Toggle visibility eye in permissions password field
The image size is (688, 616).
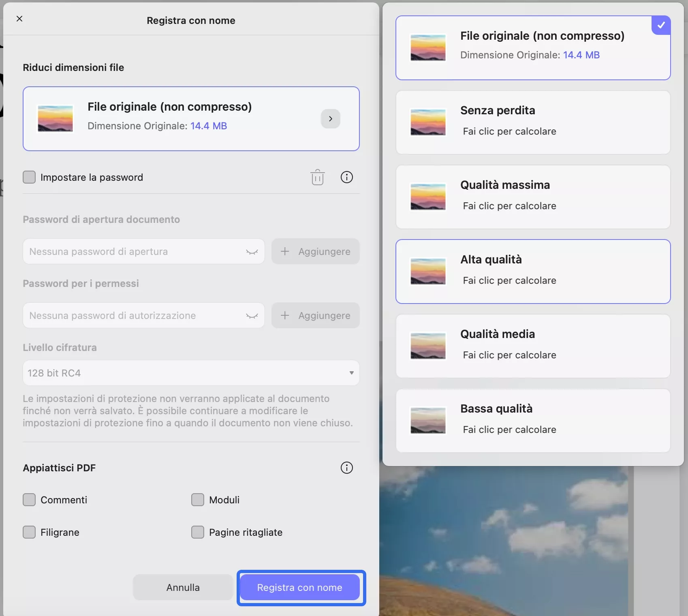(252, 316)
